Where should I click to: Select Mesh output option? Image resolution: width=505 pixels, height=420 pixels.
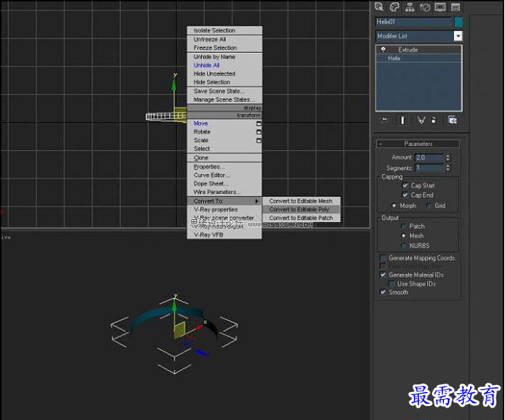click(x=403, y=236)
